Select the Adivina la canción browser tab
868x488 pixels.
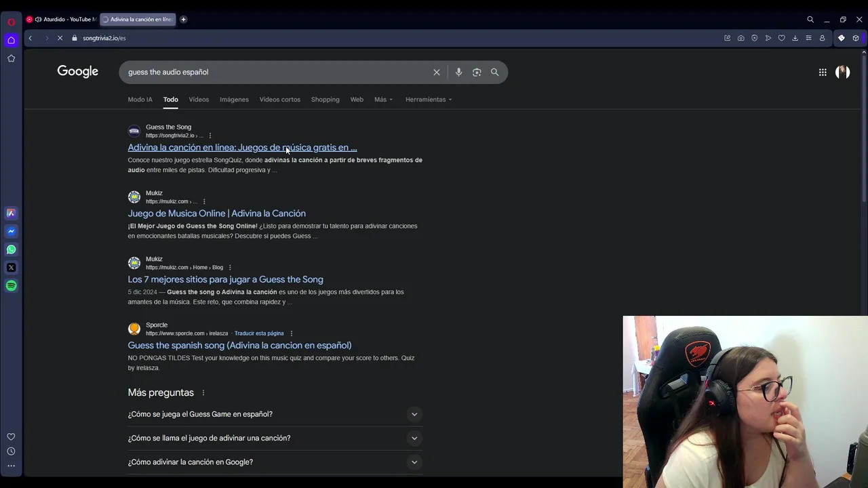click(x=138, y=19)
